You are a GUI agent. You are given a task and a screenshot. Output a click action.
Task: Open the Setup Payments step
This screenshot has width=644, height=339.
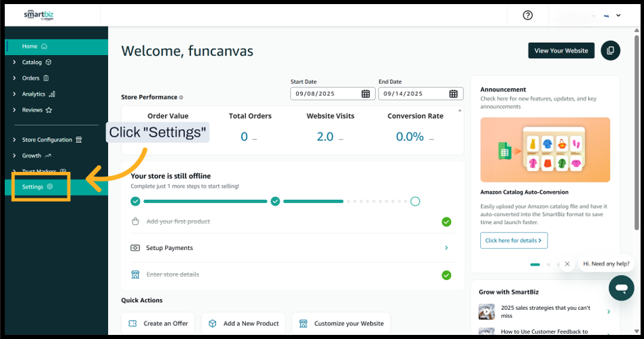click(x=289, y=248)
